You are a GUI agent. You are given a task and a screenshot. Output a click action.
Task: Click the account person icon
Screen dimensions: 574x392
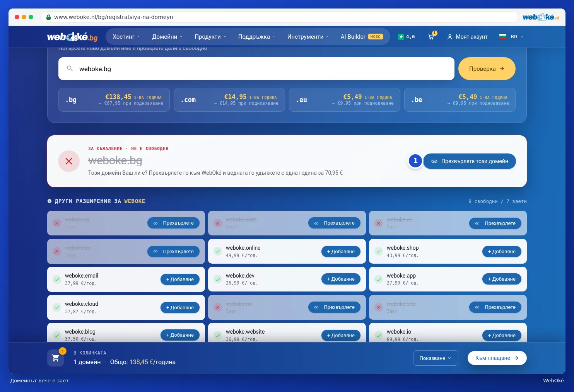point(450,37)
